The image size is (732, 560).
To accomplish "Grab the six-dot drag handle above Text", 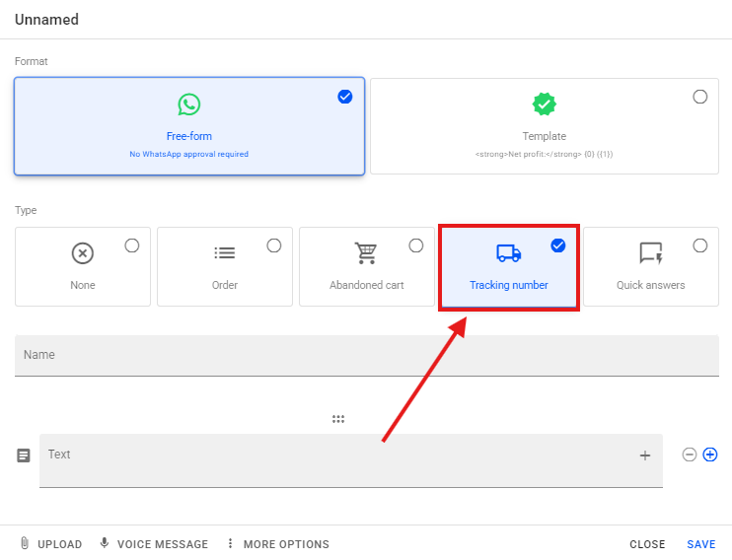I will (338, 419).
